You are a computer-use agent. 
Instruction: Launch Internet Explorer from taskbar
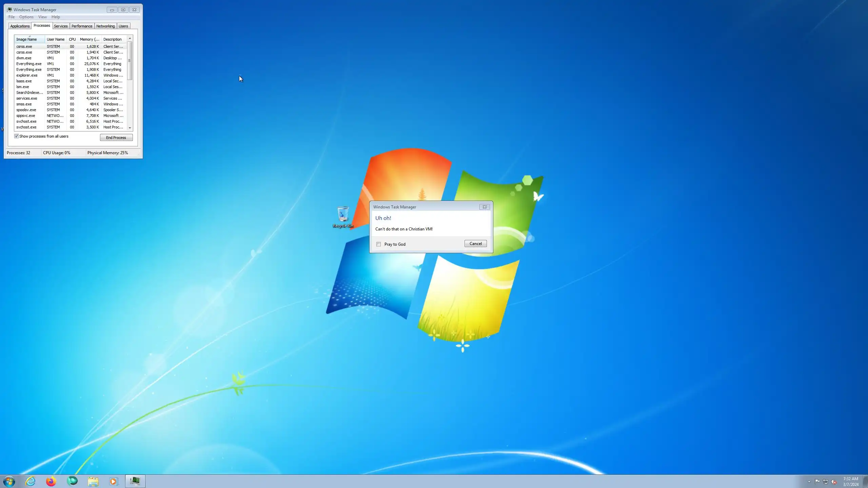(31, 481)
